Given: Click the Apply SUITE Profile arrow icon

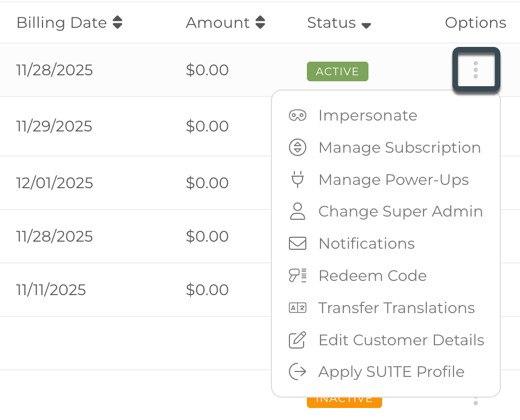Looking at the screenshot, I should pos(298,372).
